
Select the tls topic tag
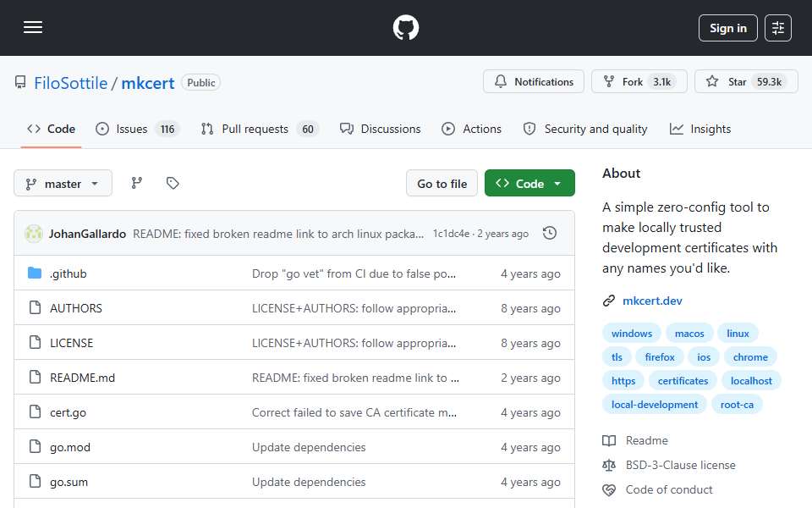tap(617, 357)
